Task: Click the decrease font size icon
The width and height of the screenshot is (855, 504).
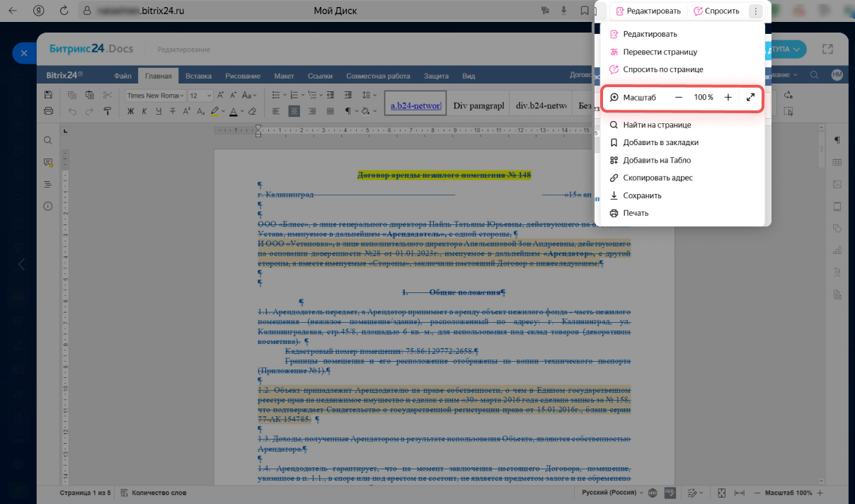Action: (234, 95)
